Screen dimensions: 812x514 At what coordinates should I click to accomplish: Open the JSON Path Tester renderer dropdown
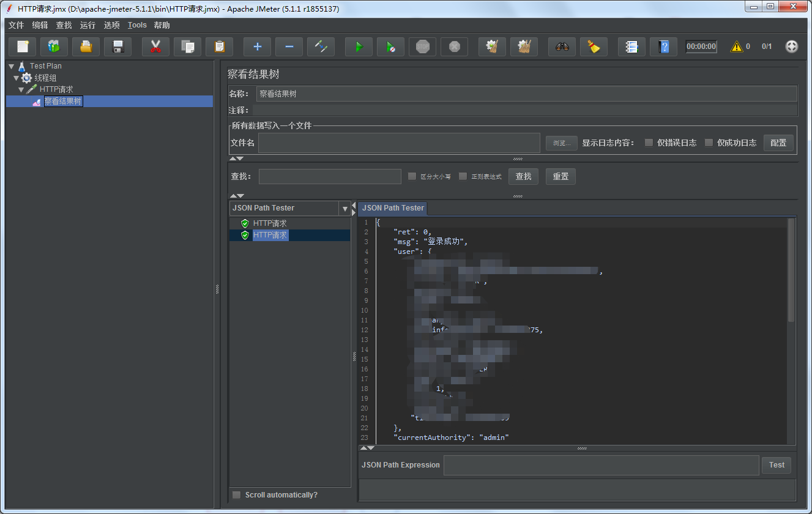[x=345, y=209]
